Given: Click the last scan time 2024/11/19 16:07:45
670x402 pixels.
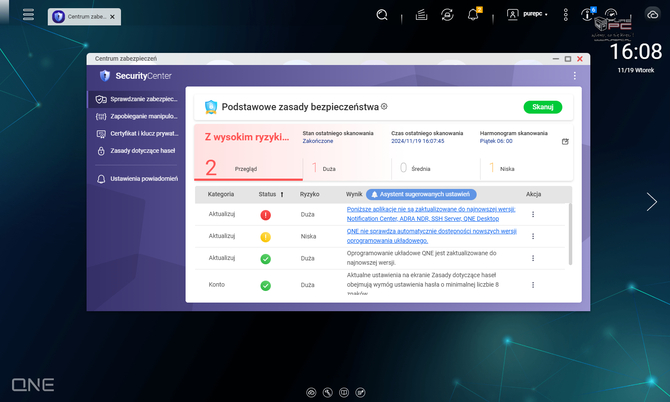Looking at the screenshot, I should tap(417, 141).
